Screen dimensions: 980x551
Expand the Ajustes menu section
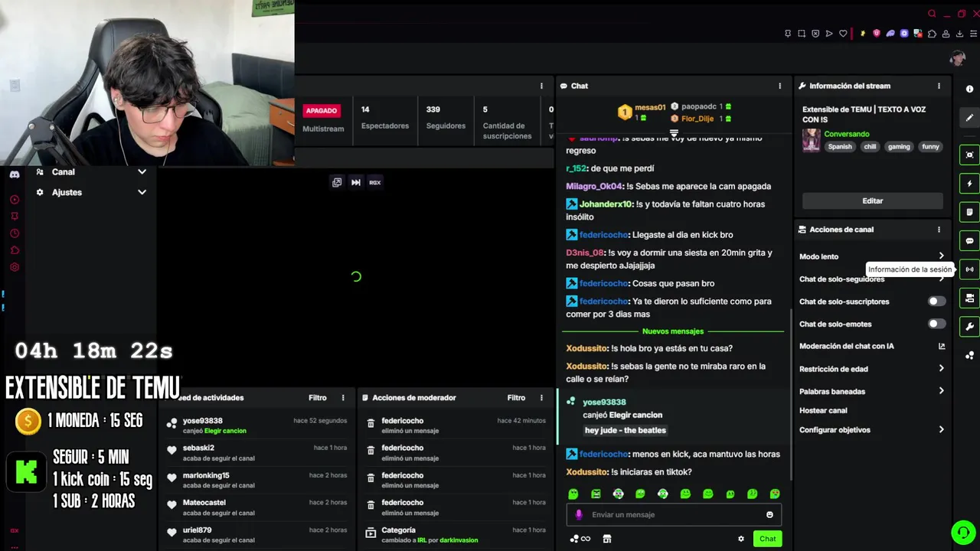(90, 192)
